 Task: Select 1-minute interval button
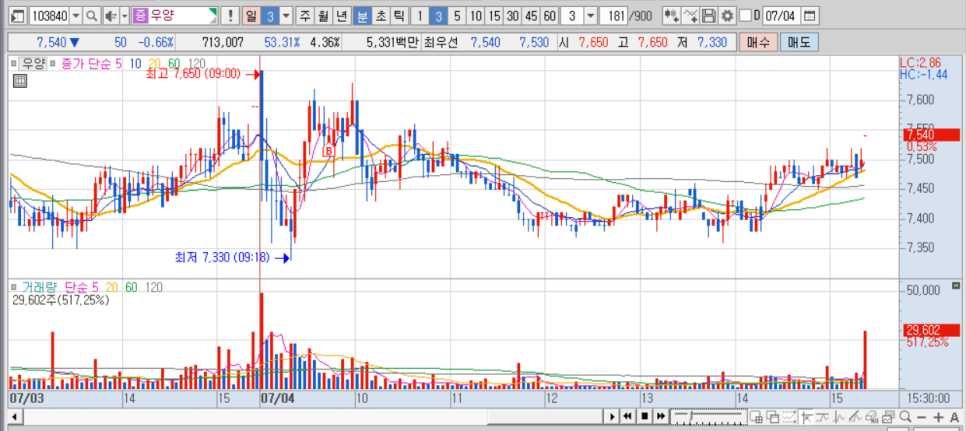click(x=420, y=15)
